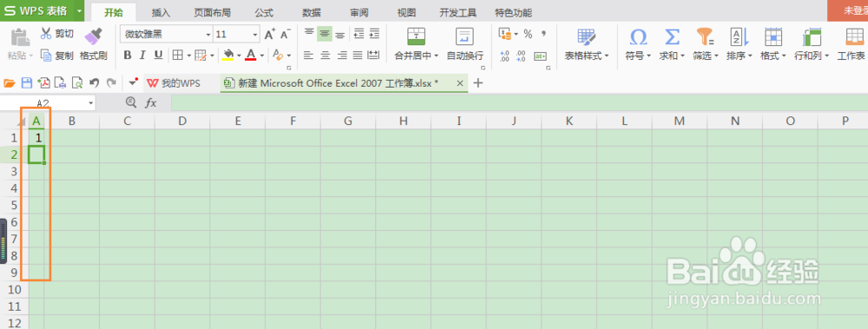Image resolution: width=868 pixels, height=329 pixels.
Task: Open the font name dropdown 微软雅黑
Action: click(x=208, y=35)
